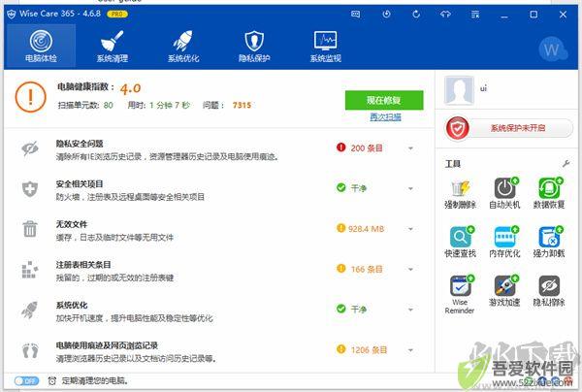Viewport: 582px width, 392px height.
Task: Switch to 系统清理 tab
Action: [x=113, y=46]
